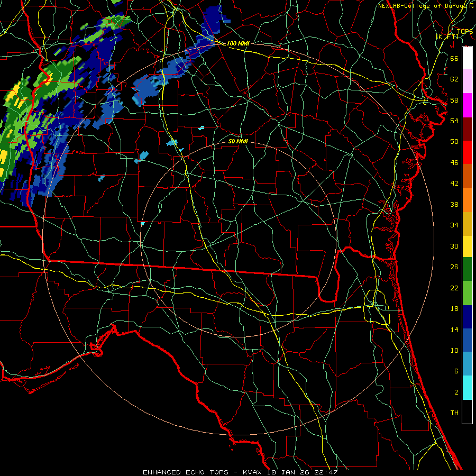Screen dimensions: 476x476
Task: Click the '100 NMI' range ring label
Action: tap(238, 43)
